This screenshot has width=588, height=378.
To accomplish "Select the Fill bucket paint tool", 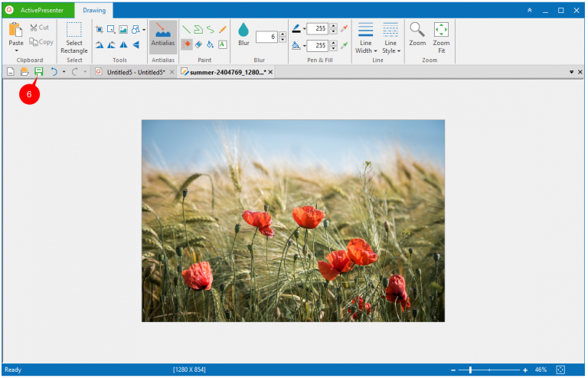I will [x=211, y=44].
